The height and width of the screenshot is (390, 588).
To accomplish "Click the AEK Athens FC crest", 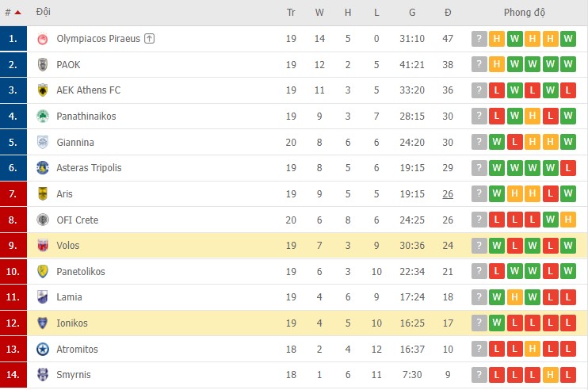I will click(43, 90).
